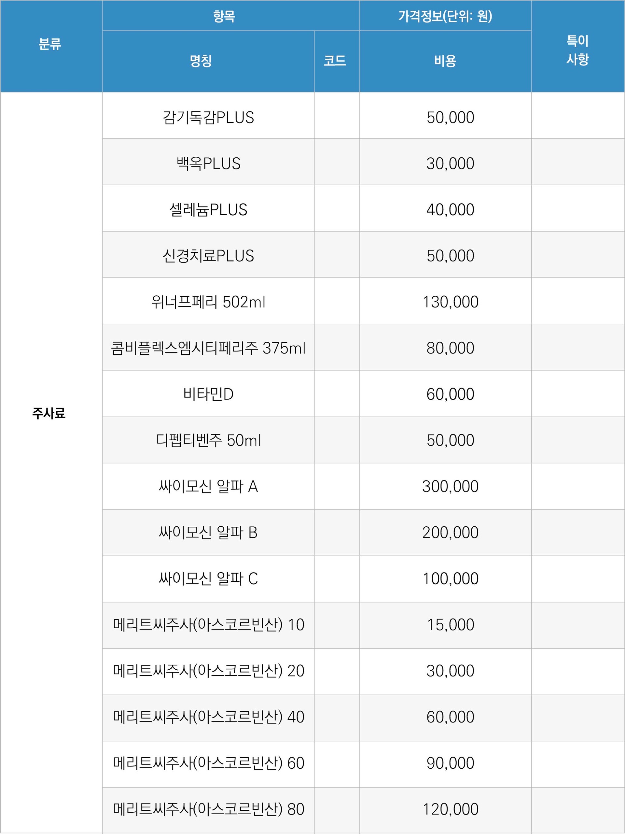Click the 위너프페리 502ml item
The image size is (625, 840).
[x=208, y=302]
